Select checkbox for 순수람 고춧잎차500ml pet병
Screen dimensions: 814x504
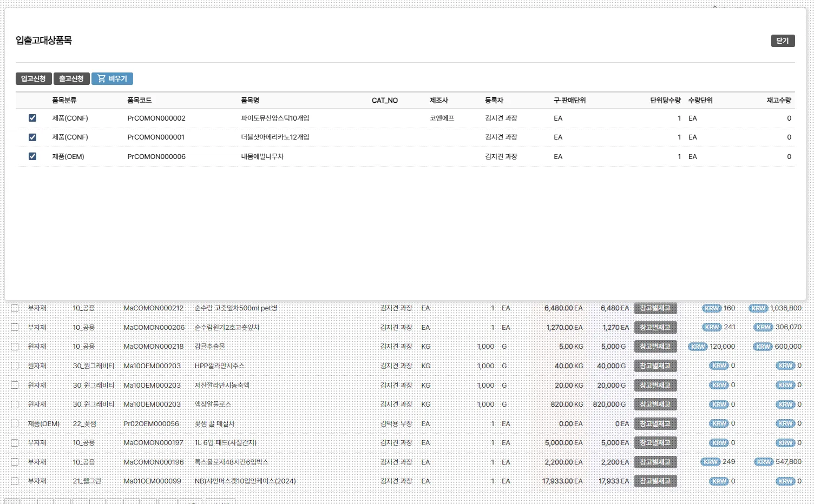15,308
